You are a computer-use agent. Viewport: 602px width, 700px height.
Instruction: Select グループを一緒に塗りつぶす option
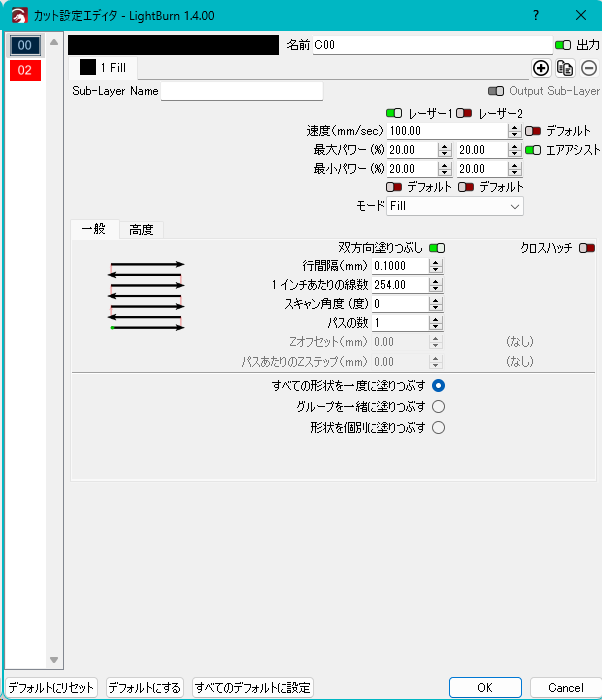[439, 407]
